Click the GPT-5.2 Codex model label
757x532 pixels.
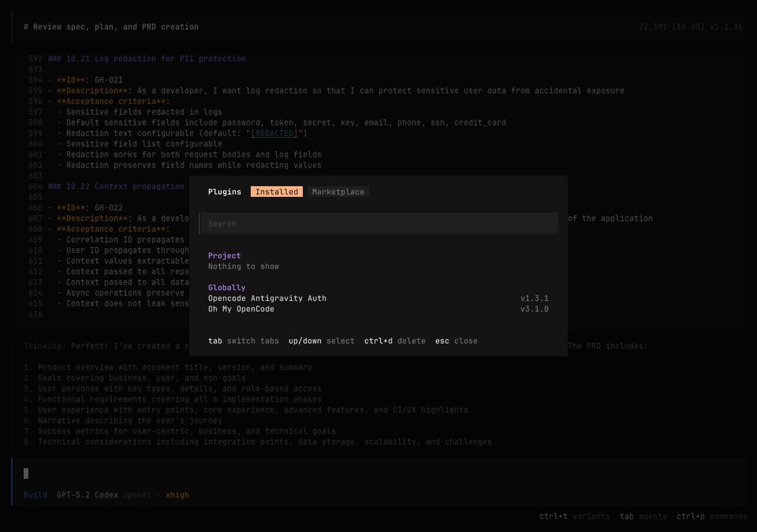coord(87,495)
